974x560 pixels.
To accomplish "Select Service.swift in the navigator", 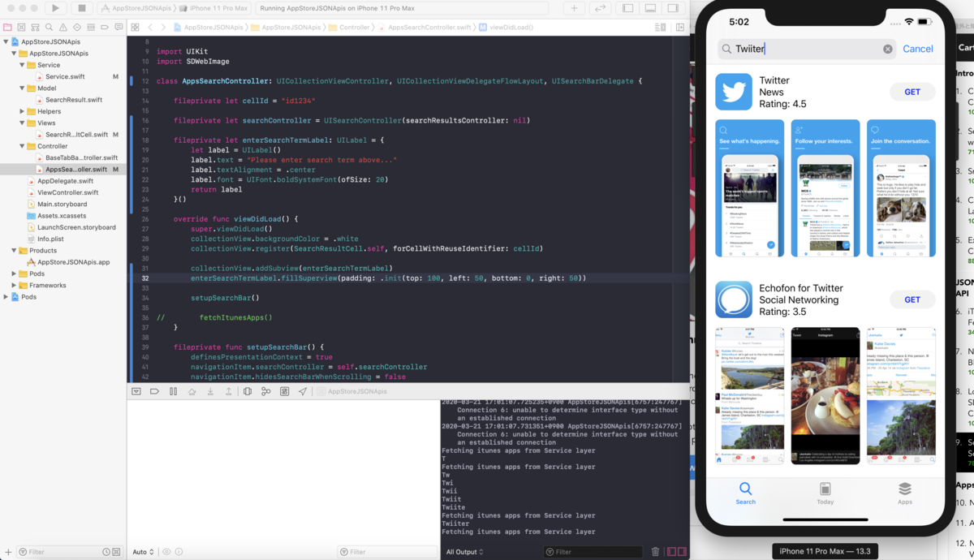I will pos(63,76).
